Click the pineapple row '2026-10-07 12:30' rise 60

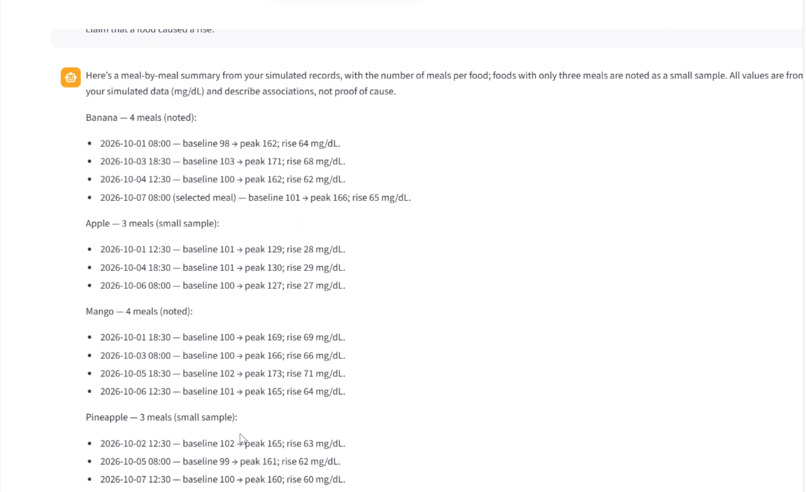click(223, 479)
